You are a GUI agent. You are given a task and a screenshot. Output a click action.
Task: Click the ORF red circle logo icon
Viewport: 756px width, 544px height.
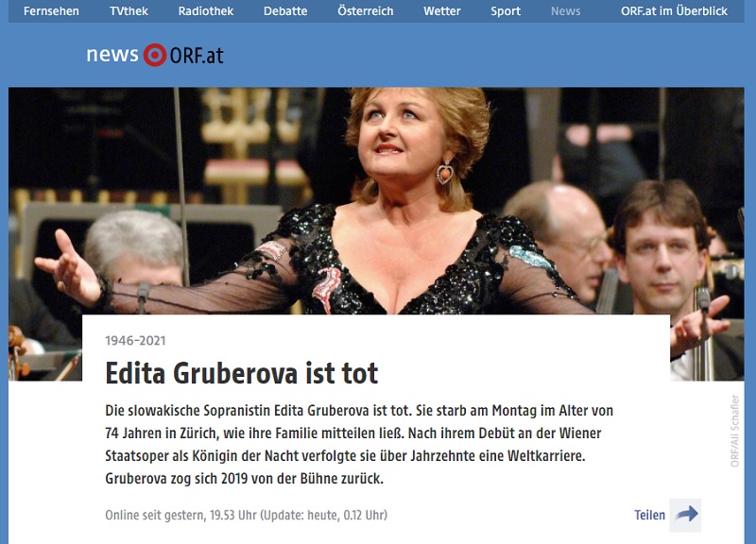[x=155, y=55]
